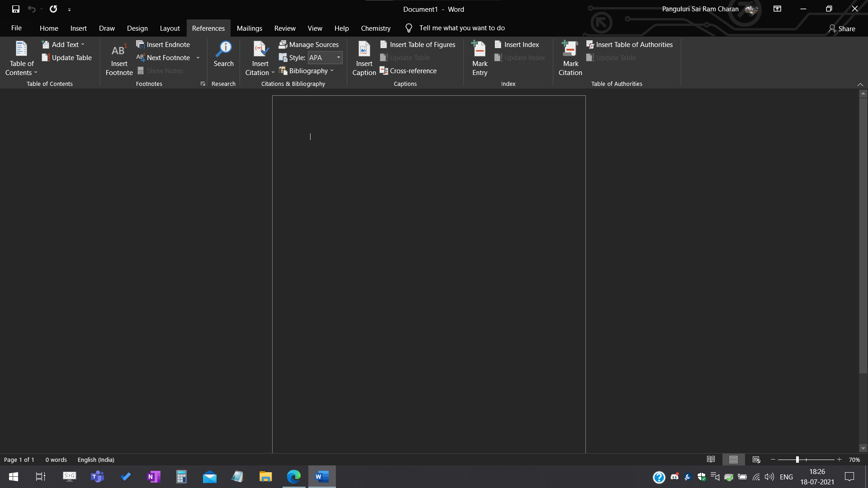The image size is (868, 488).
Task: Click the zoom slider handle
Action: 797,460
